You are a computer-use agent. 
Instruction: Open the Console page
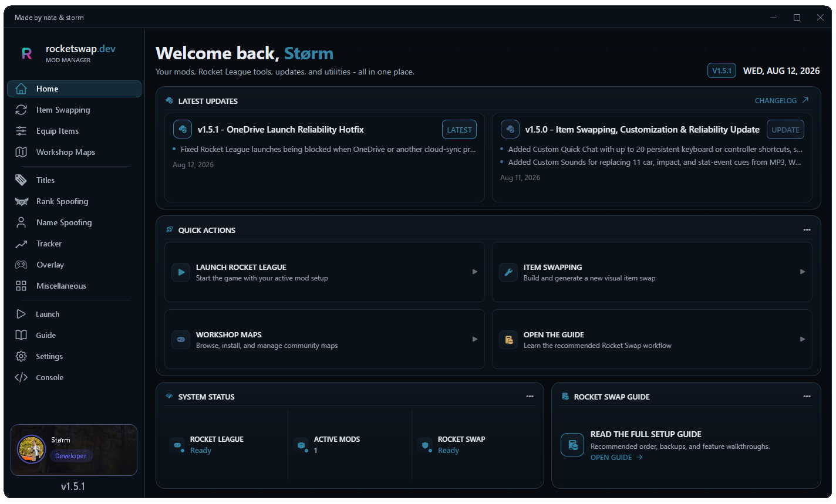(x=74, y=377)
